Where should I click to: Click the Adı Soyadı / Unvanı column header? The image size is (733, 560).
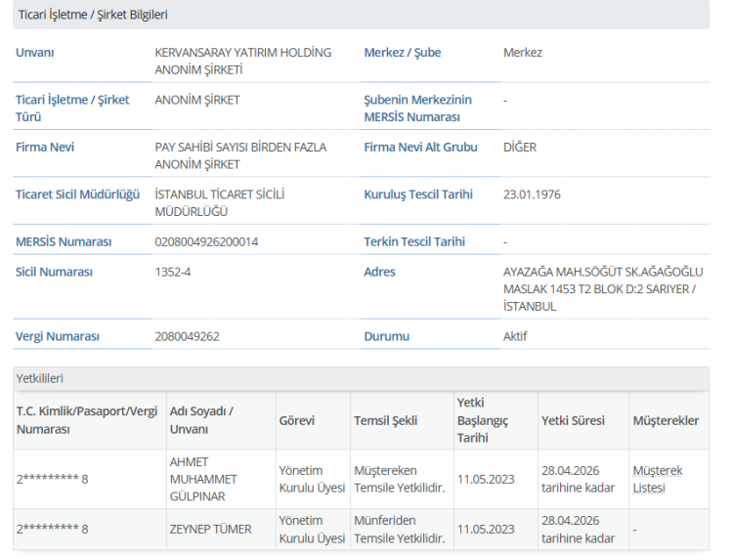click(201, 420)
